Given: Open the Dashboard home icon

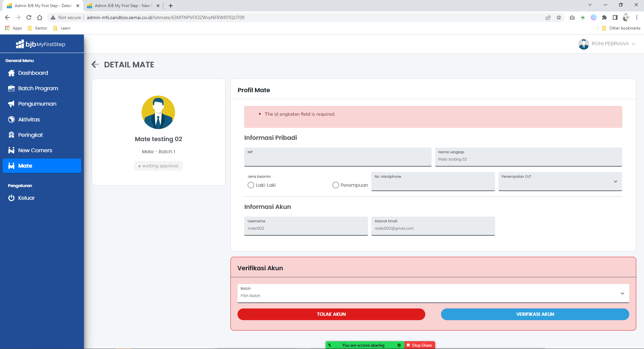Looking at the screenshot, I should click(x=11, y=73).
